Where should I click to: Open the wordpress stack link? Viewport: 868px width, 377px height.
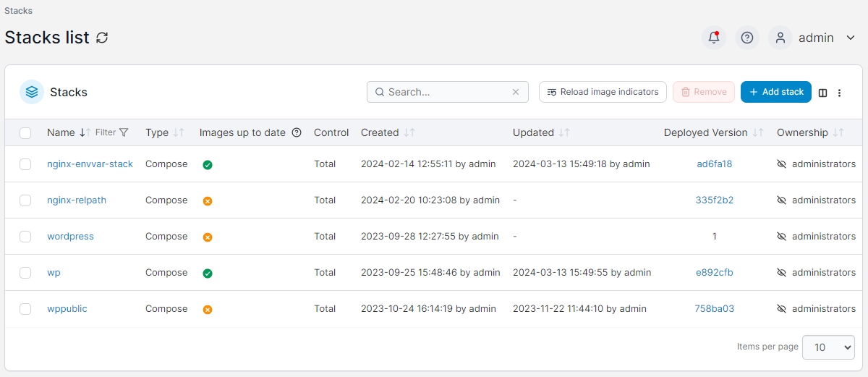click(70, 237)
